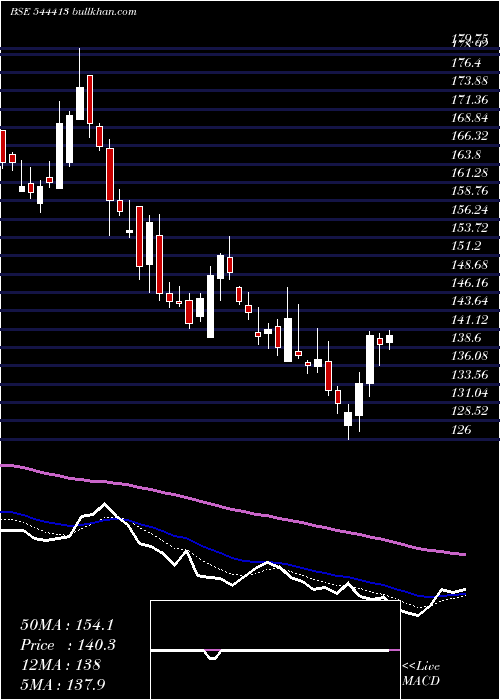This screenshot has width=500, height=700.
Task: Click the 158.76 price label
Action: tap(470, 191)
